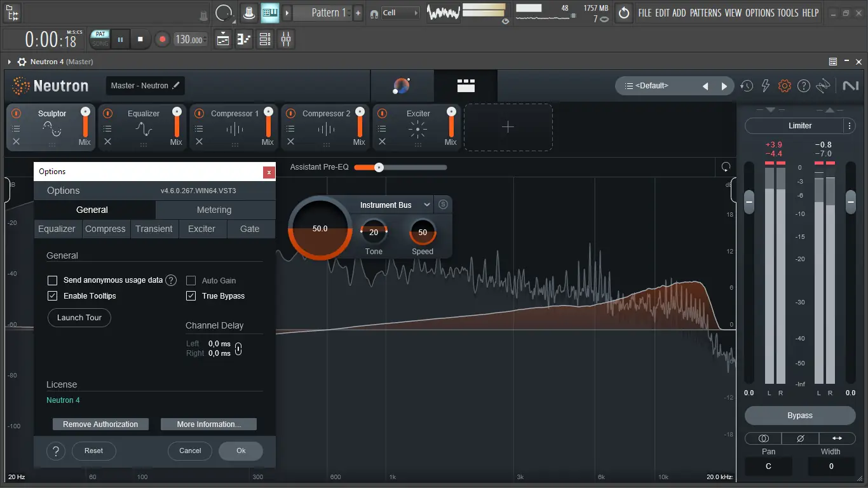Image resolution: width=868 pixels, height=488 pixels.
Task: Click the FL Studio record button
Action: click(x=162, y=39)
